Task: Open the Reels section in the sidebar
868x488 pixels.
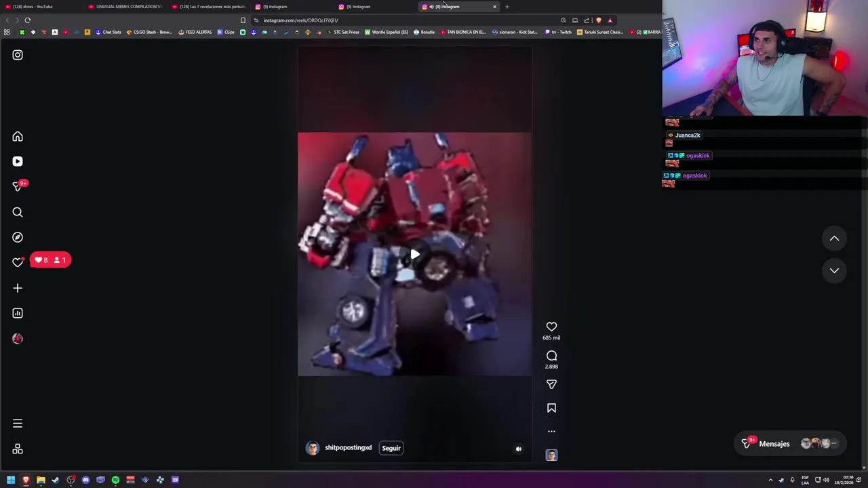Action: click(x=18, y=161)
